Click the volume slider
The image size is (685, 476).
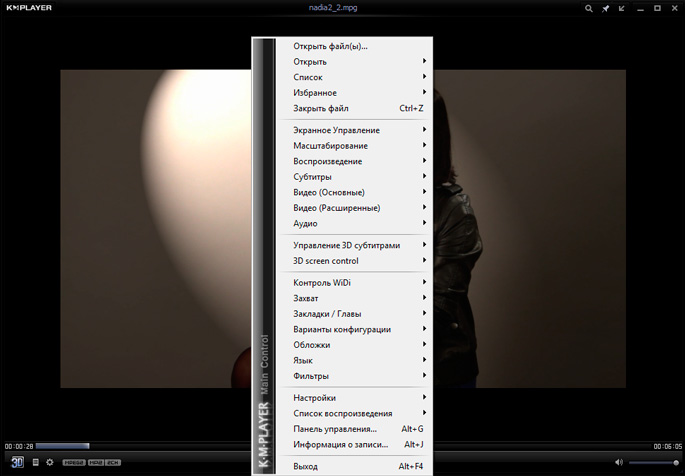click(x=654, y=462)
